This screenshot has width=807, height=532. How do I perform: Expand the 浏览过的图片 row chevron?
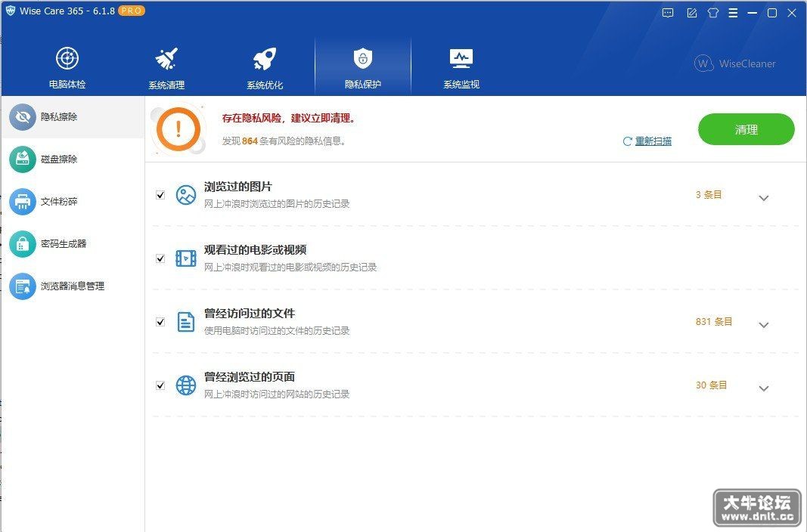(764, 198)
